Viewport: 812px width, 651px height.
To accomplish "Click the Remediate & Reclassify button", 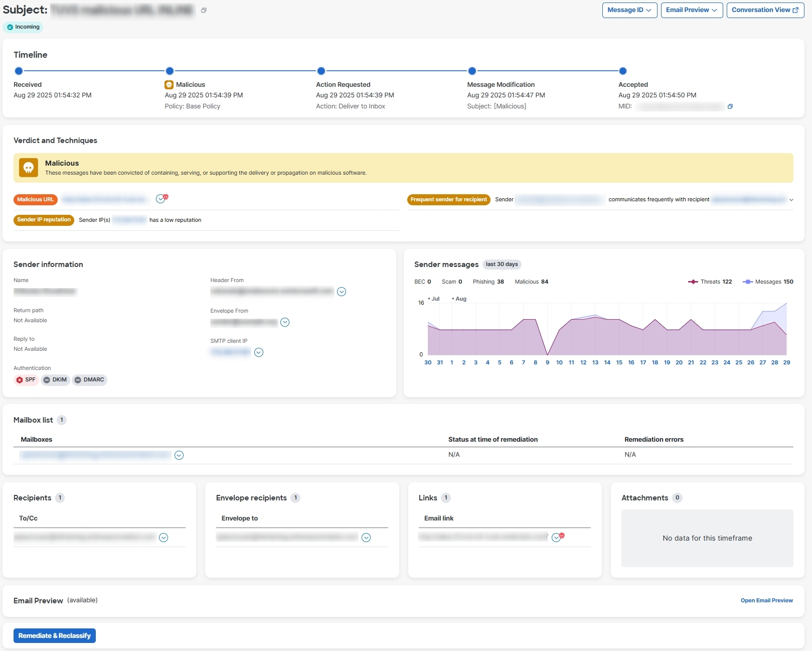I will pyautogui.click(x=55, y=635).
